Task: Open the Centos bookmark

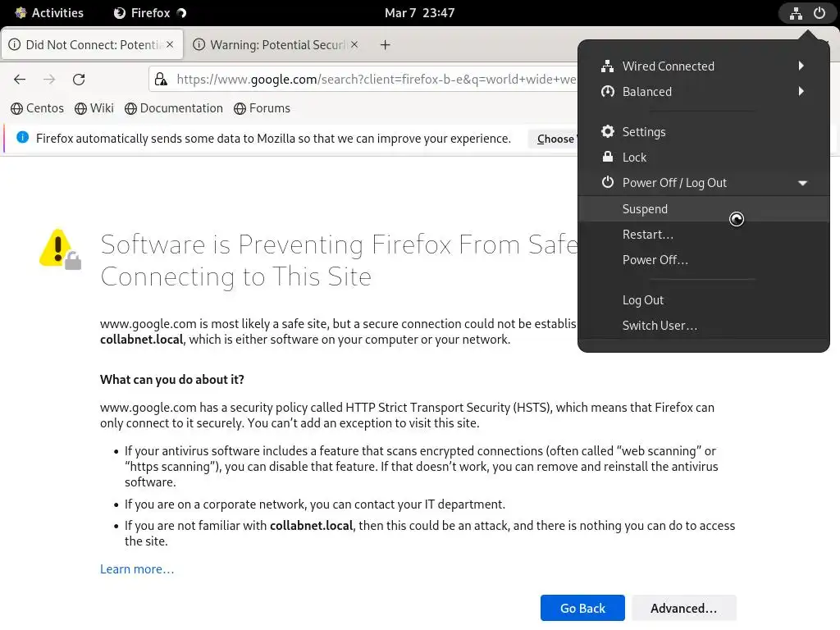Action: 37,108
